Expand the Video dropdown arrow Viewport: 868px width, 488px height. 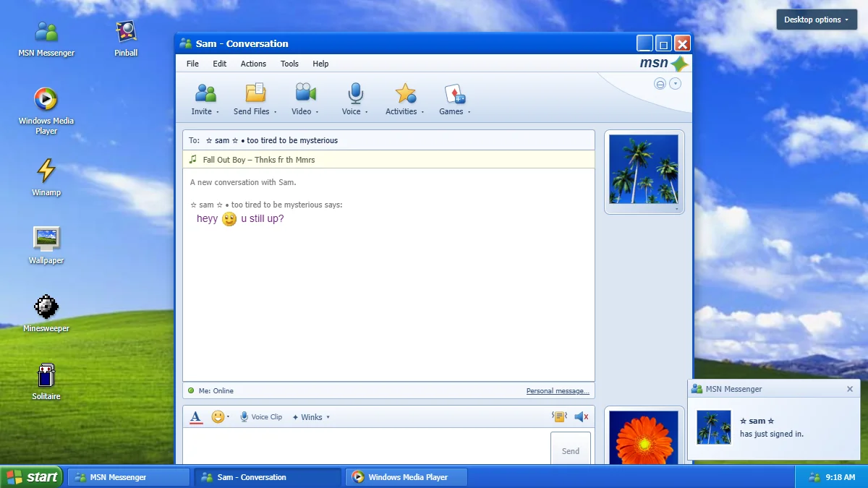pos(317,112)
